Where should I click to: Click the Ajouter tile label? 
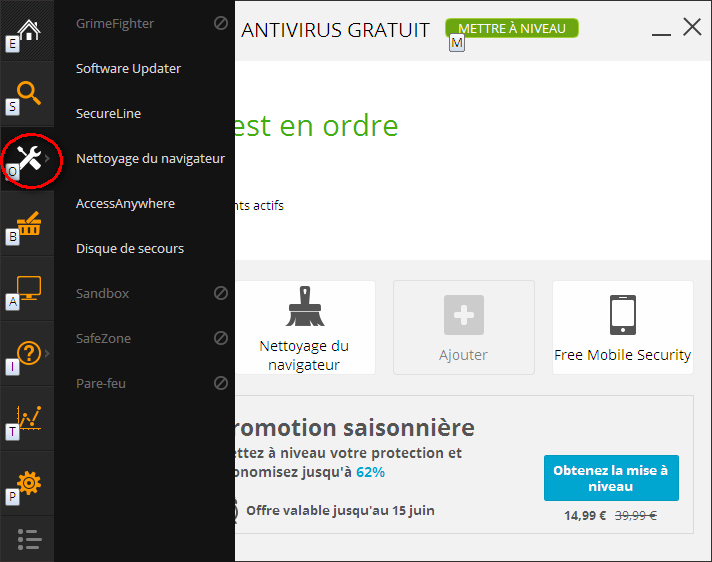click(463, 355)
